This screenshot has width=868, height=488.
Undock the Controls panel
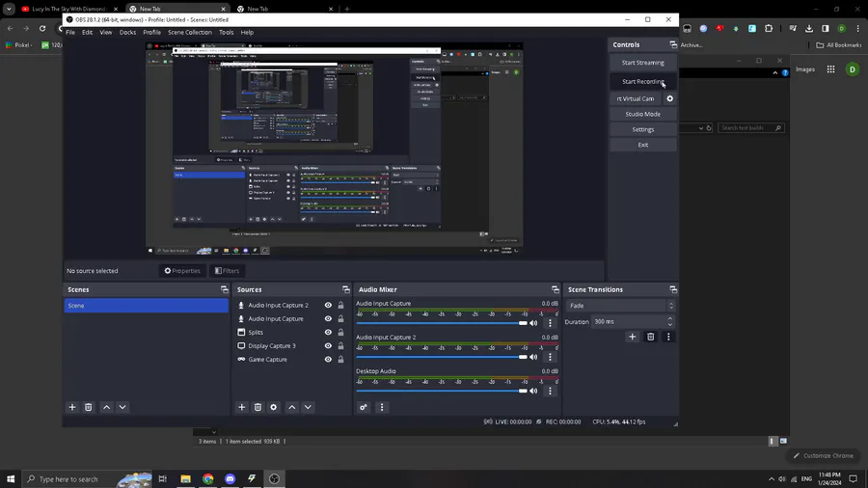673,44
